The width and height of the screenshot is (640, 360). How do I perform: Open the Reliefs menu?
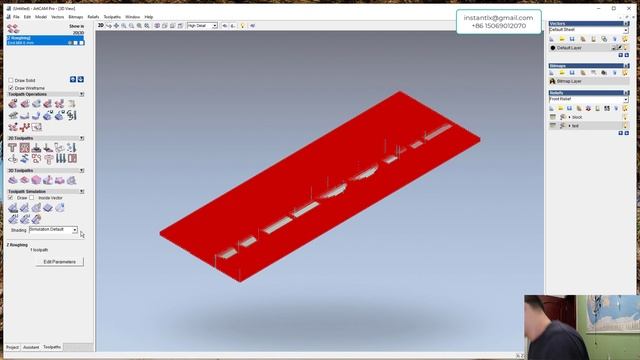(x=93, y=17)
